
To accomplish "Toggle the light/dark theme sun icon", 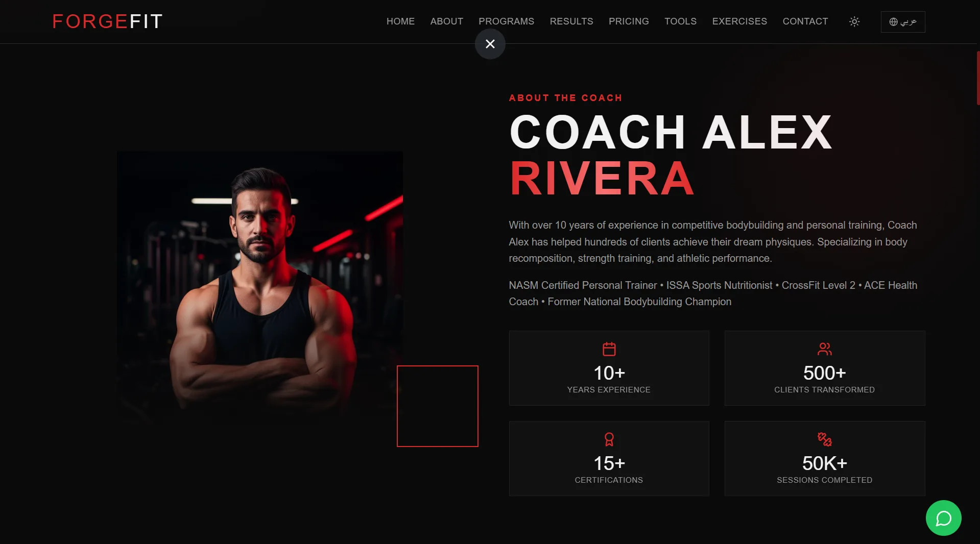I will point(854,21).
